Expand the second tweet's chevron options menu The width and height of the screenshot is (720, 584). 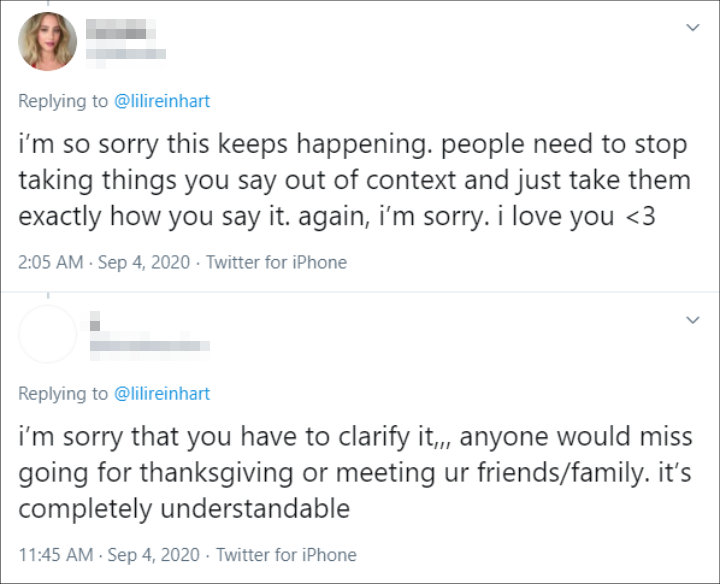[x=692, y=320]
